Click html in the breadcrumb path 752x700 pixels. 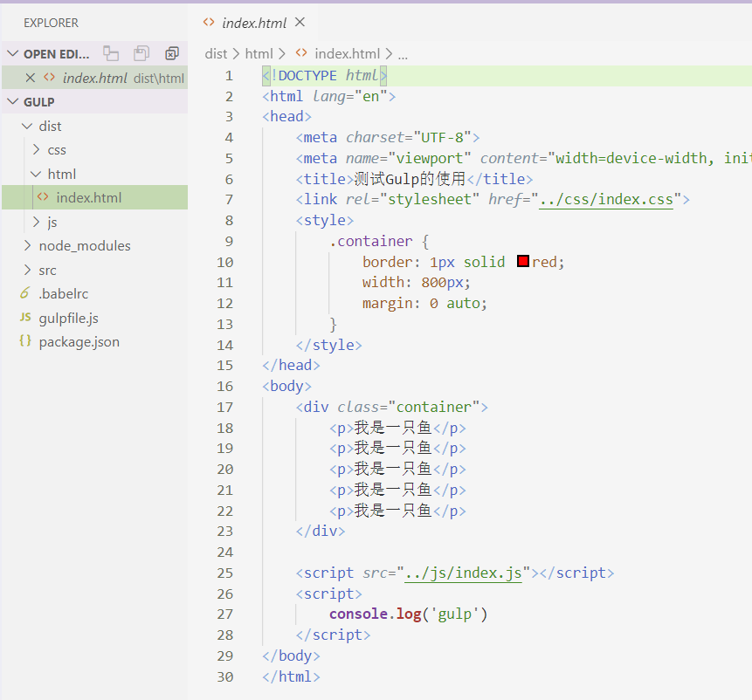pyautogui.click(x=259, y=53)
